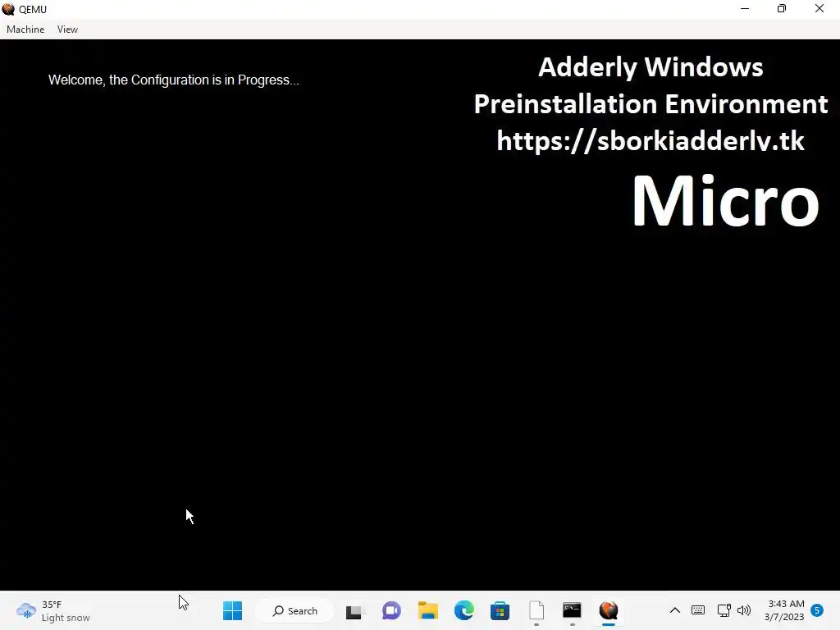This screenshot has width=840, height=630.
Task: Open the Machine menu in QEMU
Action: click(25, 30)
